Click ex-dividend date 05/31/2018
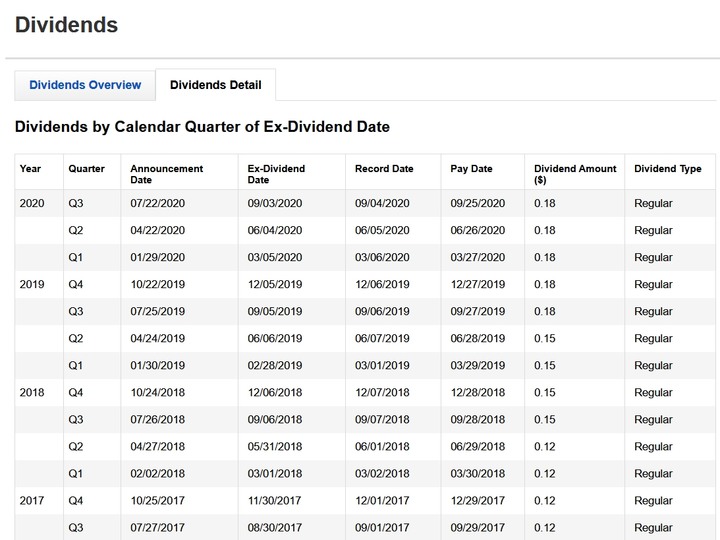The width and height of the screenshot is (720, 540). [x=275, y=446]
